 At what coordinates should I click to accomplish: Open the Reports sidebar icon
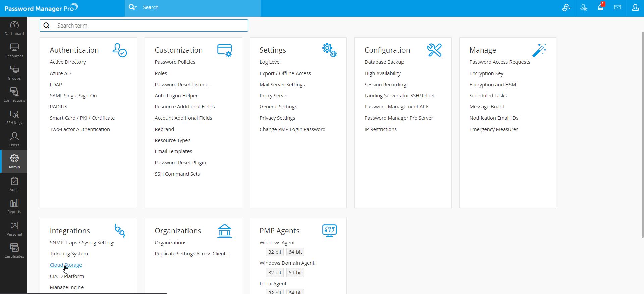tap(14, 206)
